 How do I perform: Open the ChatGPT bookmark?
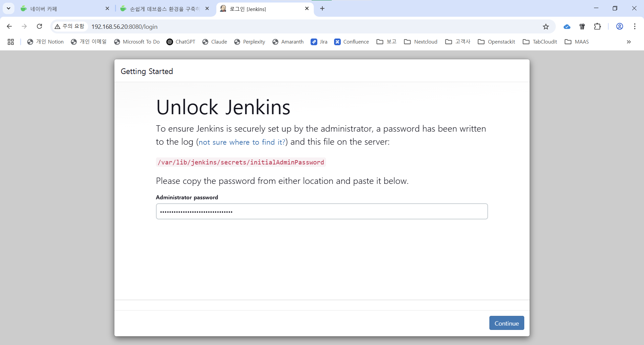(x=181, y=42)
